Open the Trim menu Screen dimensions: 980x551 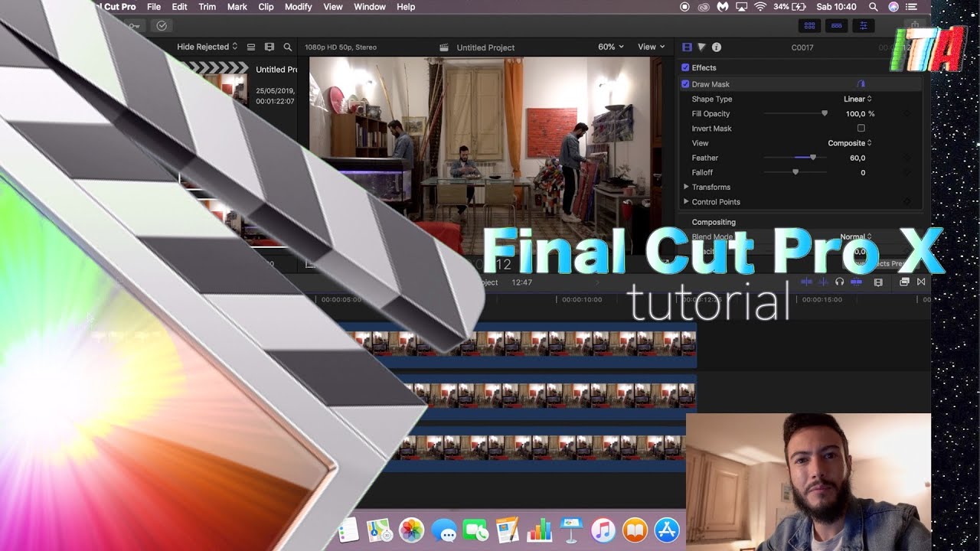pos(207,7)
